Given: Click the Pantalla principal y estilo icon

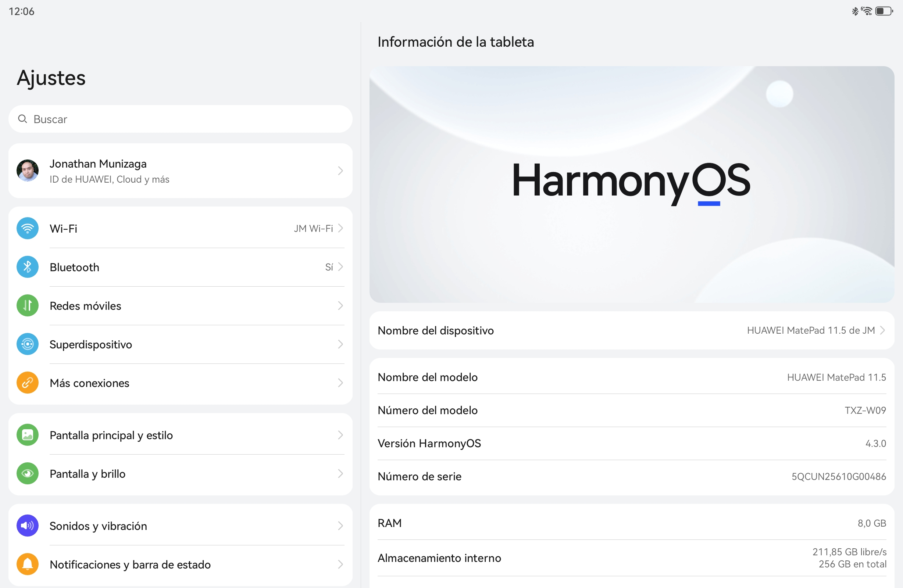Looking at the screenshot, I should pos(27,435).
